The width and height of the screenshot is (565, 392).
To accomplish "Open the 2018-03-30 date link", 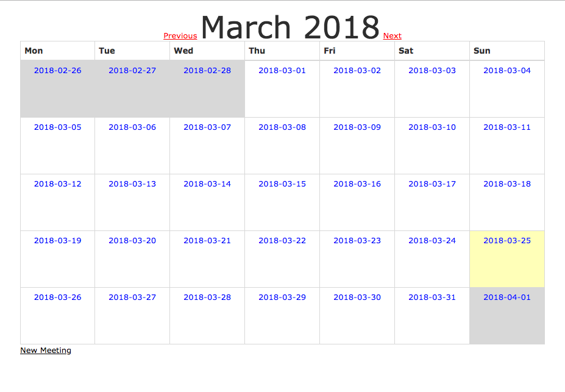I will pos(357,297).
